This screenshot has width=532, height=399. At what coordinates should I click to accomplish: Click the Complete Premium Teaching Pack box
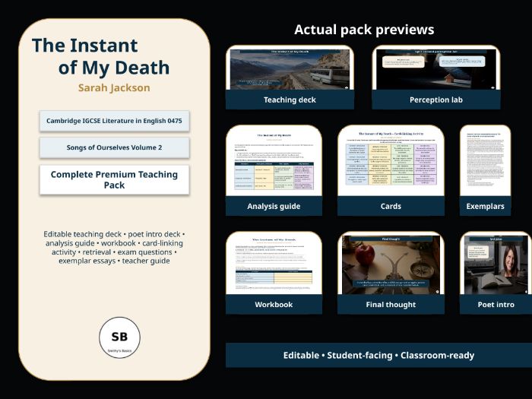pos(114,180)
